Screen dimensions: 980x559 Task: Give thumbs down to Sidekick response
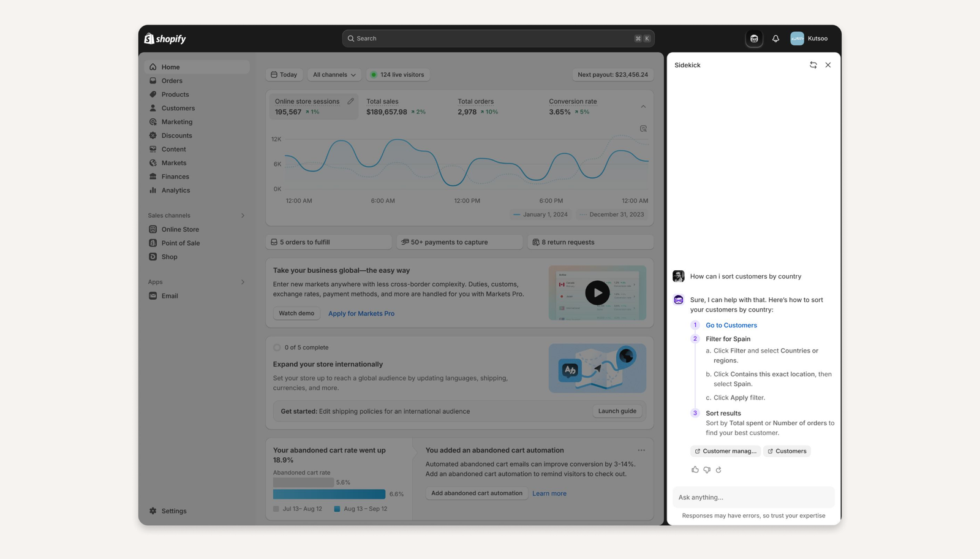click(x=707, y=470)
